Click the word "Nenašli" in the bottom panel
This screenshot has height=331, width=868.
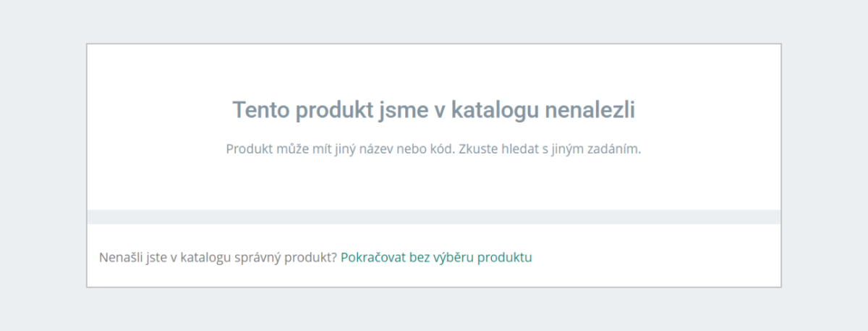coord(119,257)
